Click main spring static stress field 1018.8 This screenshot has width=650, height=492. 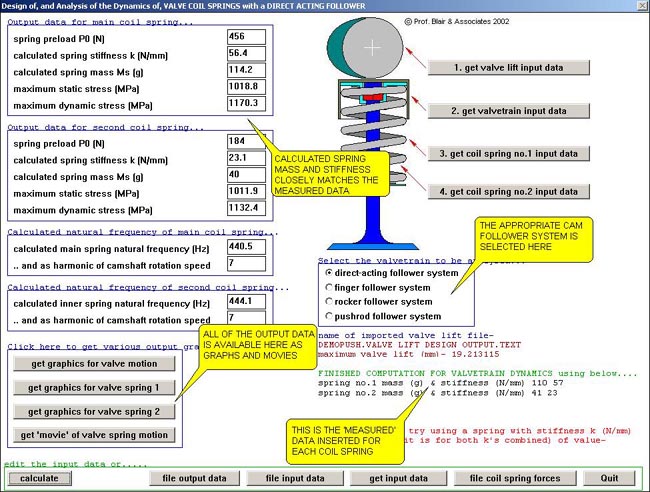tap(246, 87)
